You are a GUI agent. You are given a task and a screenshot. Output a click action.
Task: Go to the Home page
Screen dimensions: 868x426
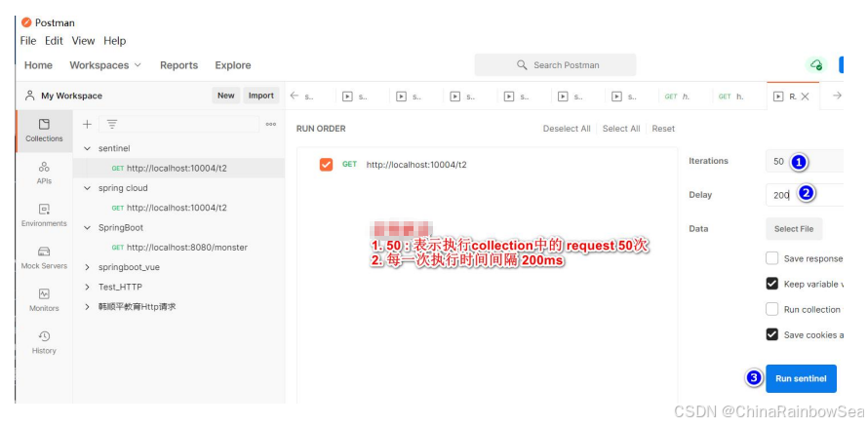pos(38,65)
